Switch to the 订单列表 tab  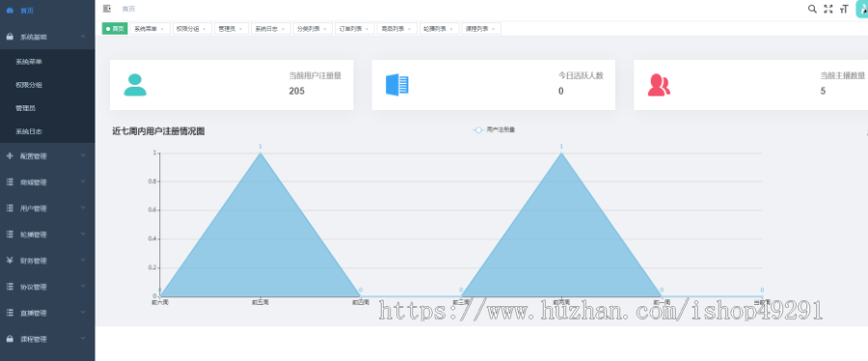pyautogui.click(x=355, y=29)
